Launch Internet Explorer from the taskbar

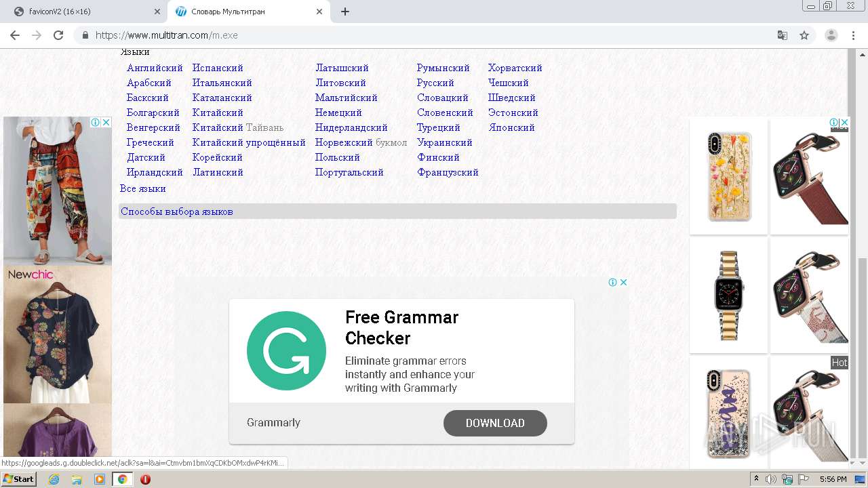pos(54,479)
